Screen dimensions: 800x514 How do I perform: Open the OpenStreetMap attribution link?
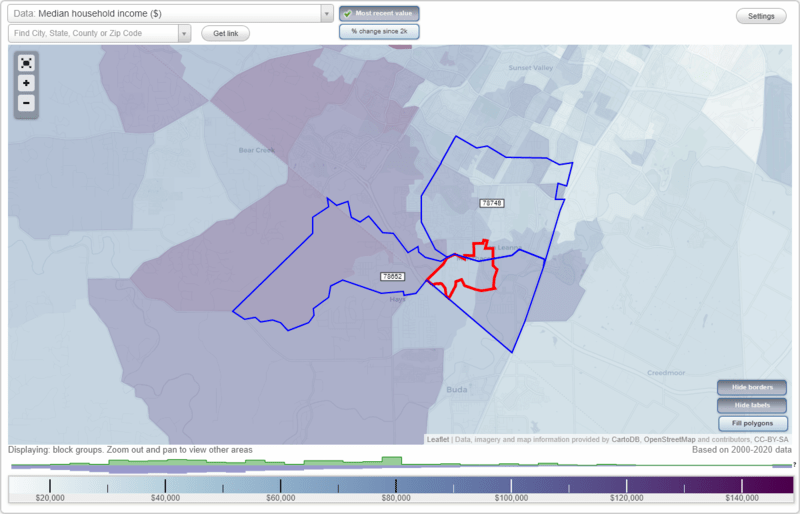click(669, 439)
